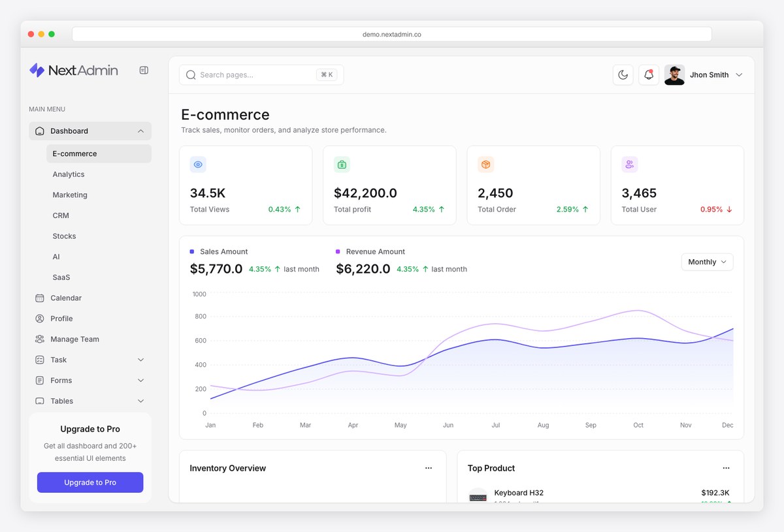The height and width of the screenshot is (532, 784).
Task: Click the Oct label on chart axis
Action: (638, 425)
